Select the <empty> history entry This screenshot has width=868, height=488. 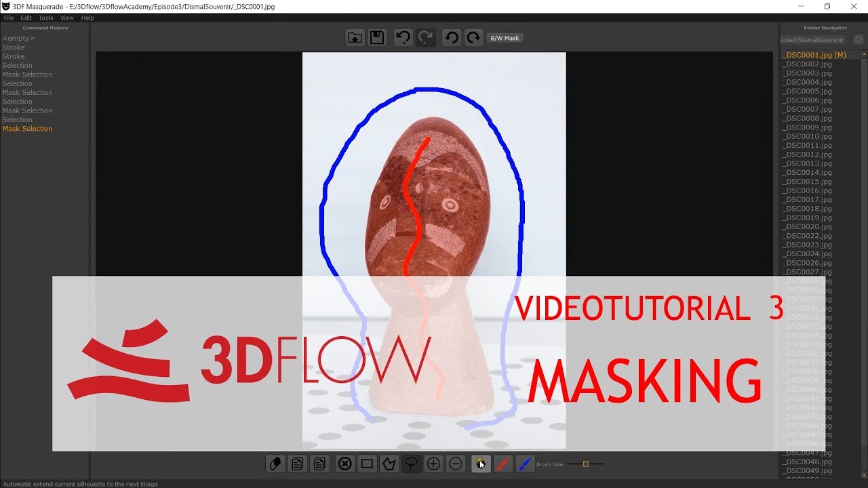pos(18,39)
